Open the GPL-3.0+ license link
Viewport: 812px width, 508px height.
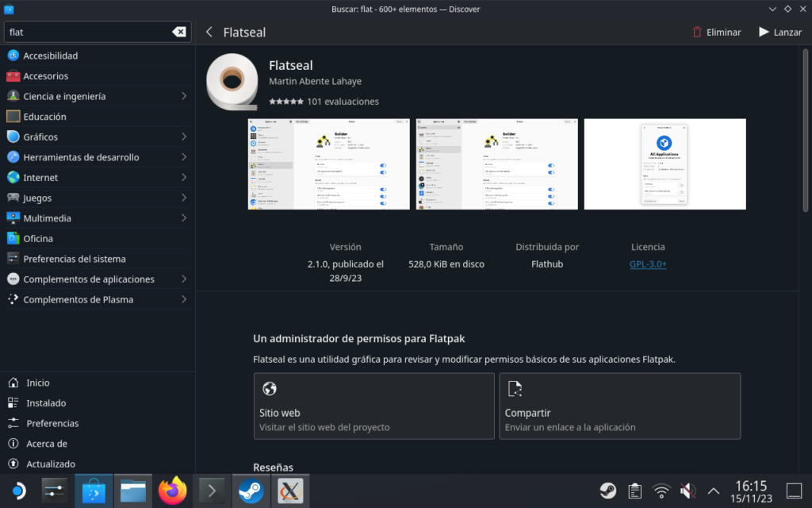[x=648, y=264]
